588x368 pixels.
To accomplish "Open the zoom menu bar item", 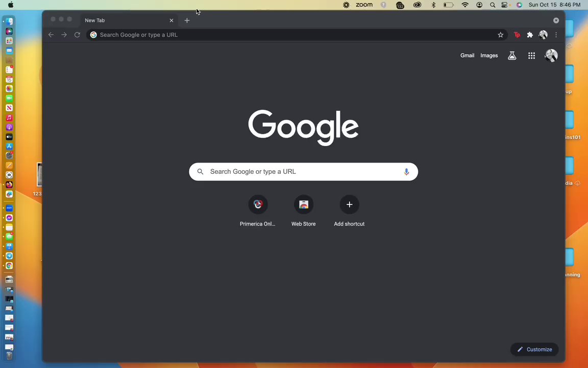I will (364, 5).
